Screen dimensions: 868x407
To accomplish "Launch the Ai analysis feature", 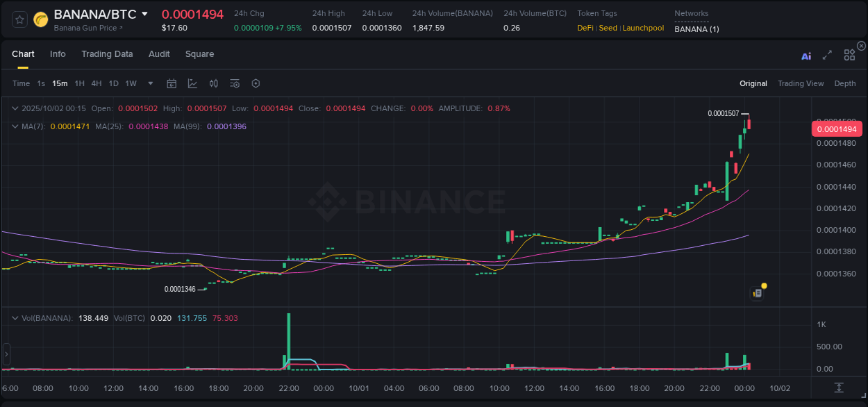I will click(806, 54).
